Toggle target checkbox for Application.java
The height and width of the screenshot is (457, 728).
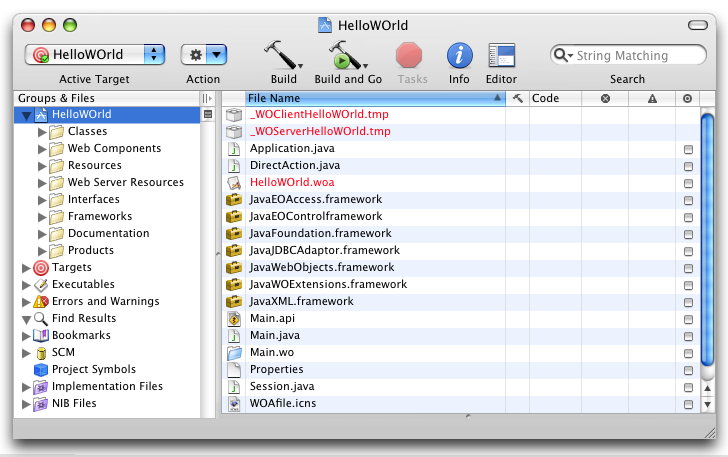(688, 150)
